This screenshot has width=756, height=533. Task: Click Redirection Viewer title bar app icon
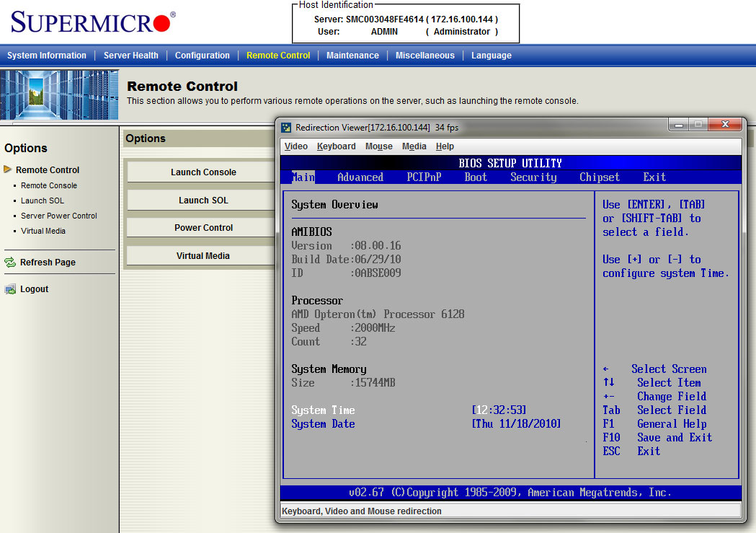(x=286, y=128)
